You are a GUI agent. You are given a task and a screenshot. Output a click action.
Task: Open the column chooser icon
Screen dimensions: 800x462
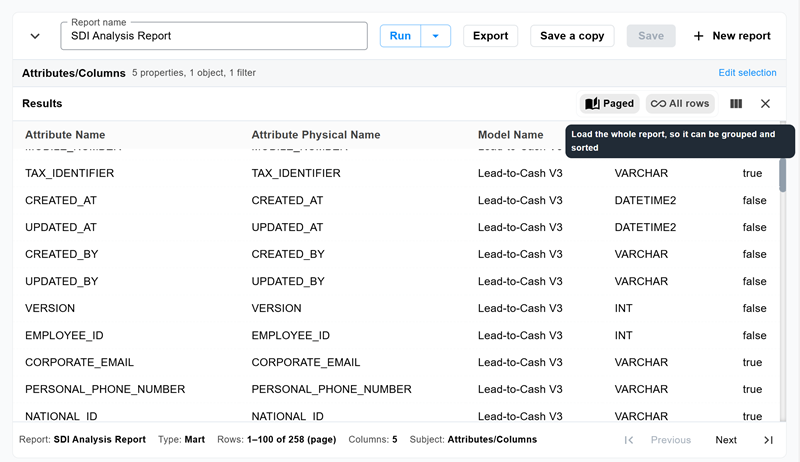pyautogui.click(x=736, y=104)
